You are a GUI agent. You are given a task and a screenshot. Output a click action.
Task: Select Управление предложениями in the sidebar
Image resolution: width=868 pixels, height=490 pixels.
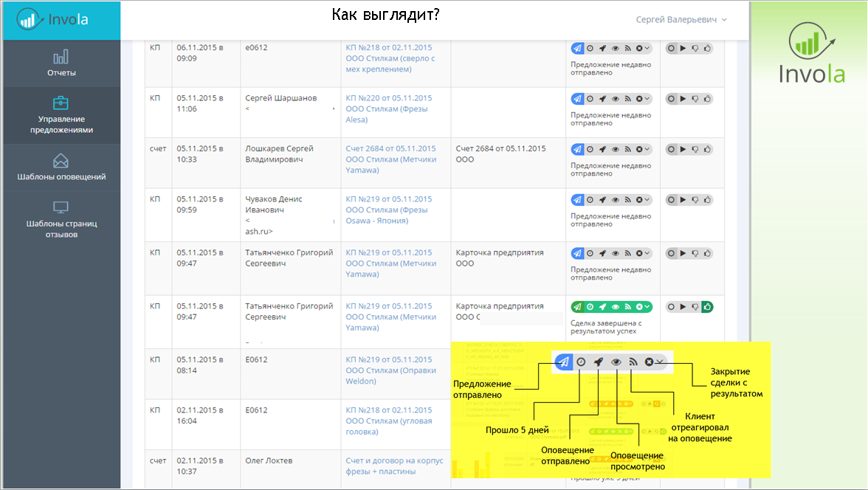[x=61, y=115]
